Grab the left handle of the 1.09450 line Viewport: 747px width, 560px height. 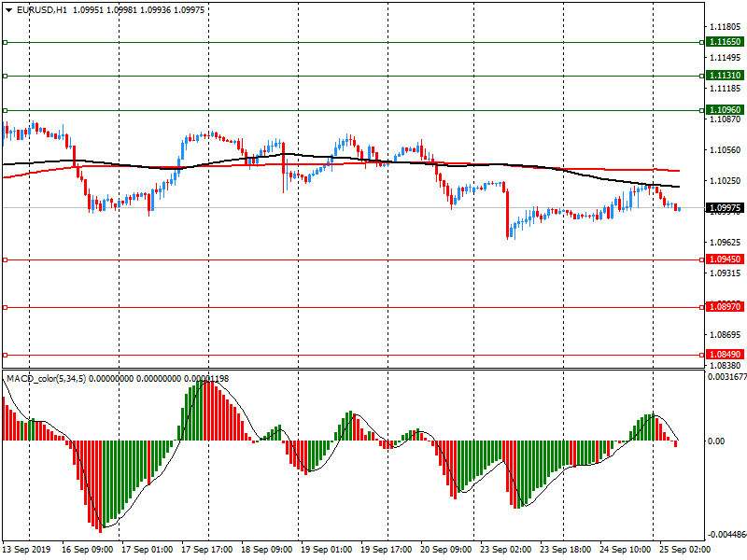6,260
